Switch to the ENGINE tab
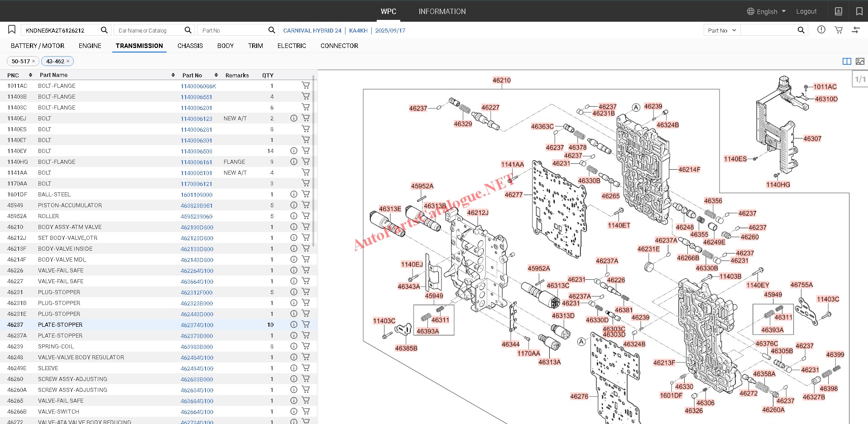This screenshot has height=424, width=868. click(x=90, y=46)
